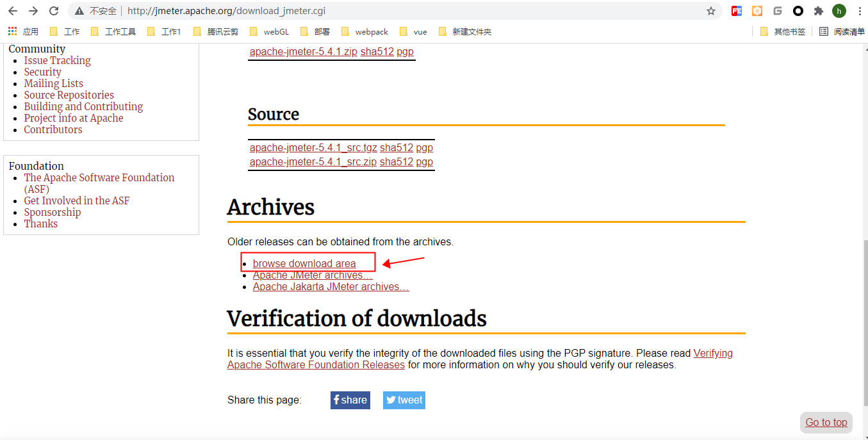868x440 pixels.
Task: Click the "browse download area" link
Action: point(304,263)
